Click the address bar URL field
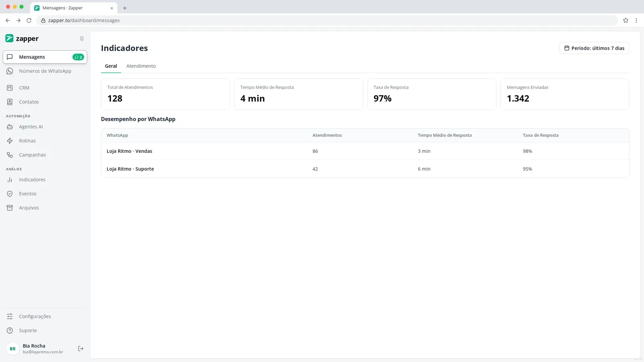This screenshot has width=644, height=362. click(x=327, y=21)
